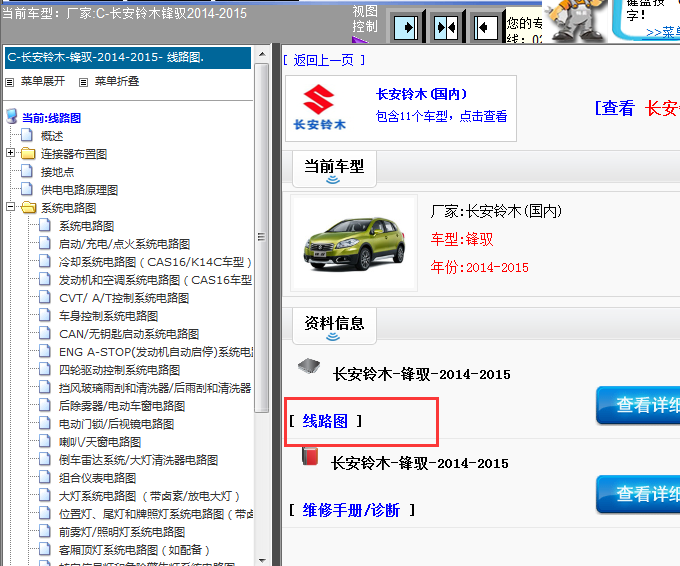Open 电动门锁/后视镜电路图 item
This screenshot has height=566, width=680.
[116, 424]
